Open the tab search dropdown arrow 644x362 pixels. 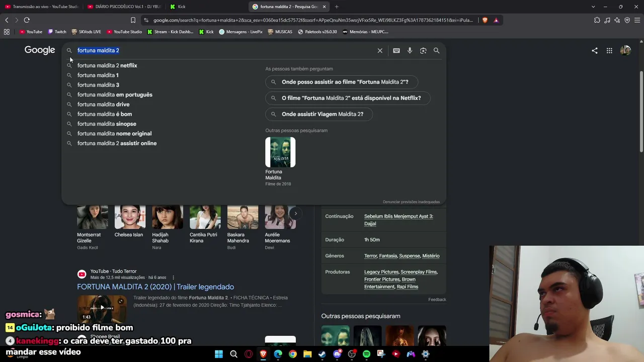593,7
